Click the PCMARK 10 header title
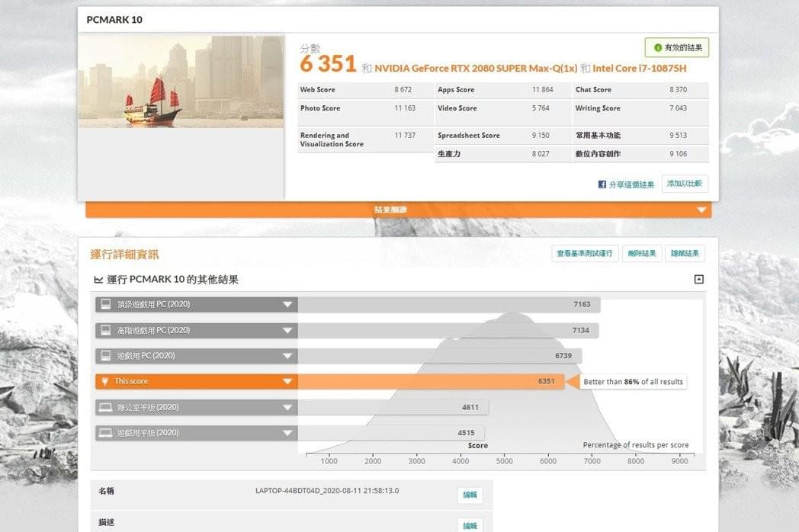 pyautogui.click(x=114, y=20)
